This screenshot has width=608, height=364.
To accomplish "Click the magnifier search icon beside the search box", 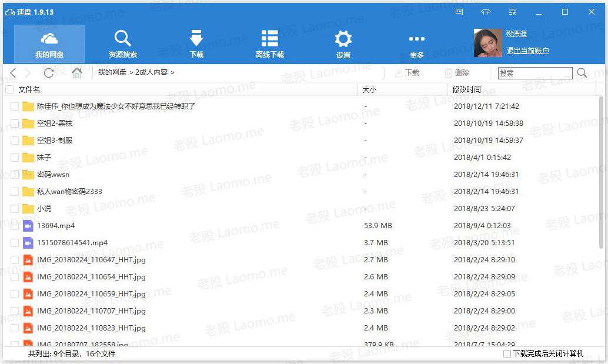I will coord(582,73).
